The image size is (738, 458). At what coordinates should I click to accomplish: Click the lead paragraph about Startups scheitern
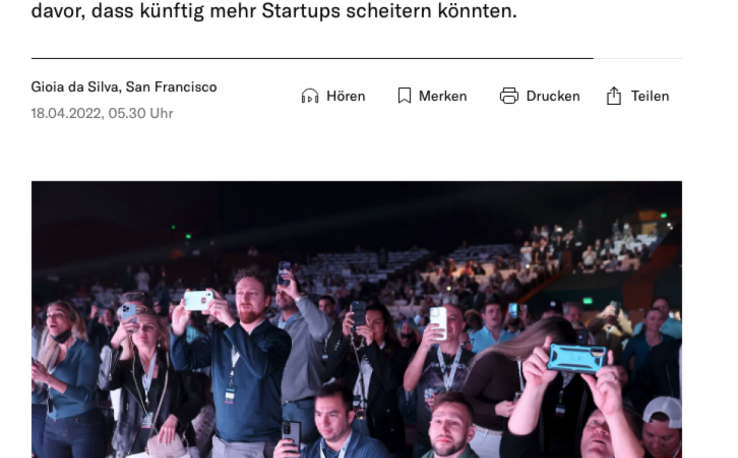click(274, 10)
